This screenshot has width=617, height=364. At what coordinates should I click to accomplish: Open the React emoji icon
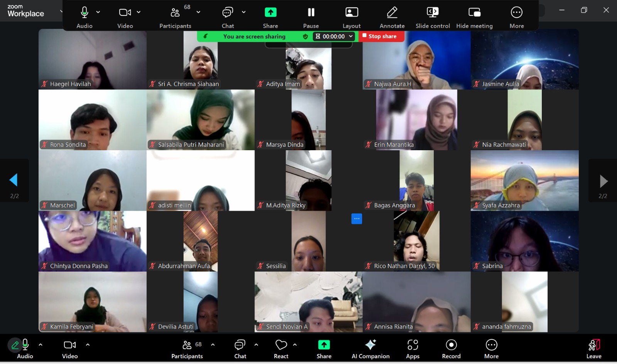click(x=281, y=345)
